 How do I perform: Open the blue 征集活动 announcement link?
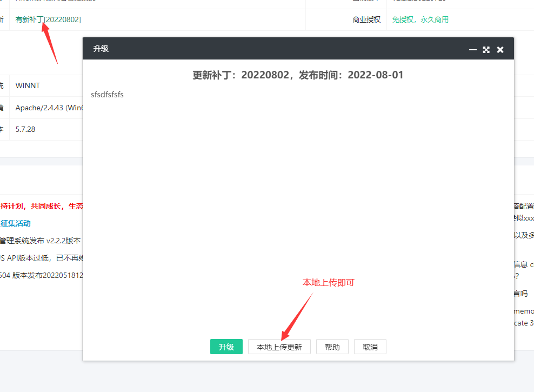pos(15,223)
